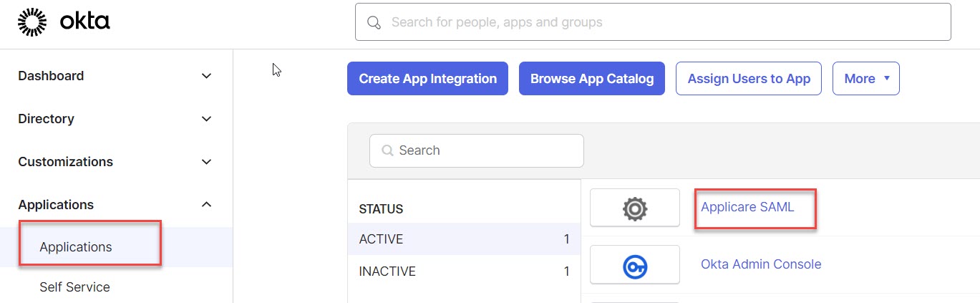Click the Okta sunburst logo
The width and height of the screenshot is (980, 303).
tap(31, 22)
